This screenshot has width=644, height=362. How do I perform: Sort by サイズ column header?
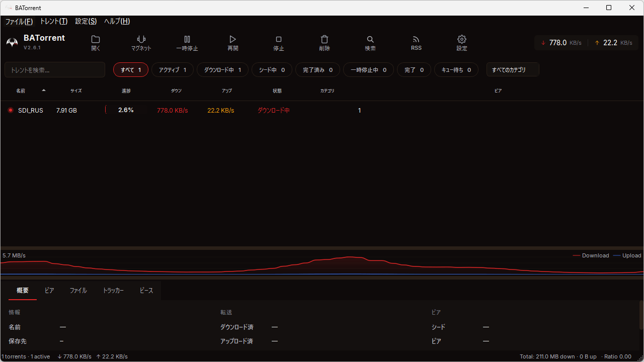click(x=76, y=91)
